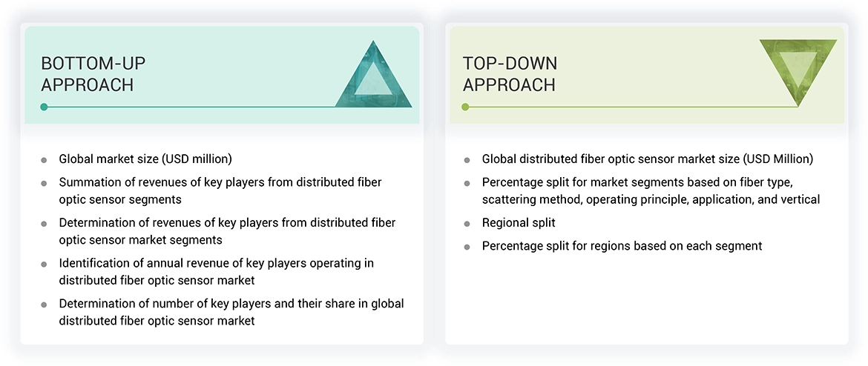The width and height of the screenshot is (868, 366).
Task: Select 'Percentage split for regions' item
Action: pos(622,245)
